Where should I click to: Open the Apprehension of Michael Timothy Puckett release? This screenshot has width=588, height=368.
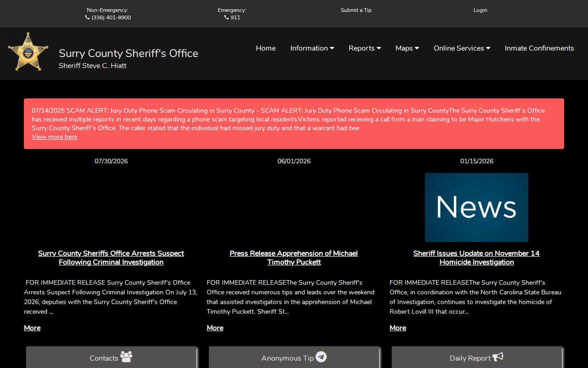click(x=294, y=258)
